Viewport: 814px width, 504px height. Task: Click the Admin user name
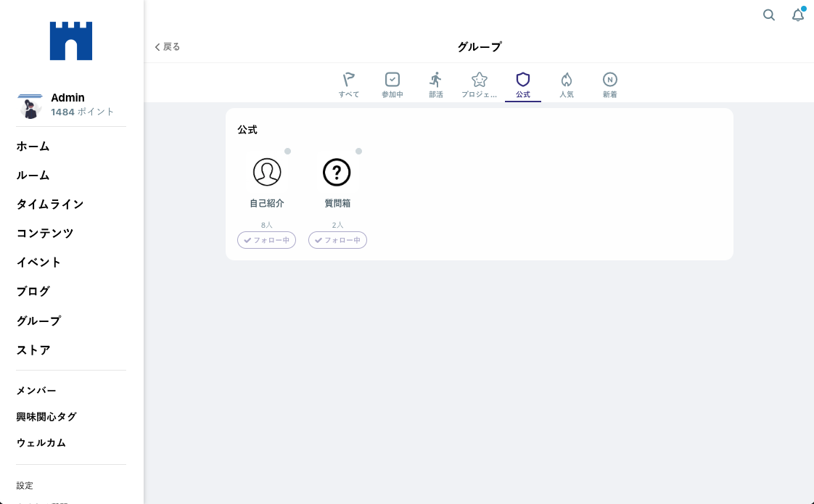(x=67, y=98)
